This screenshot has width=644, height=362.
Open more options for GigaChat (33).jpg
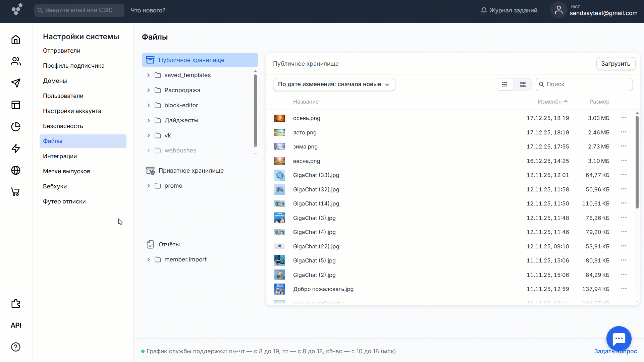[x=624, y=175]
